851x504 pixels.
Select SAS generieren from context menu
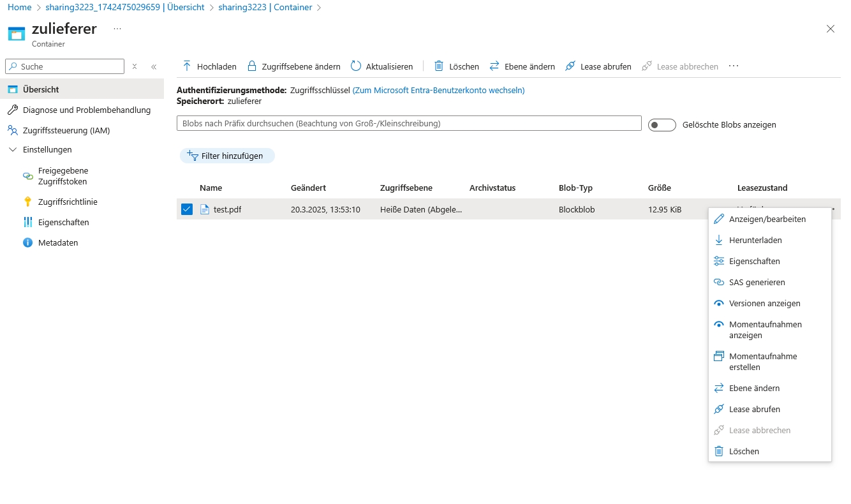pos(757,282)
